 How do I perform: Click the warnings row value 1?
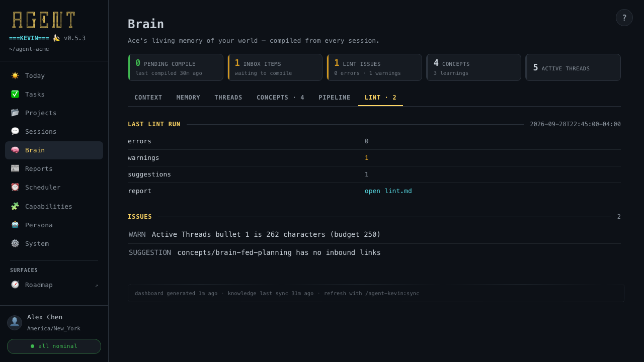367,158
